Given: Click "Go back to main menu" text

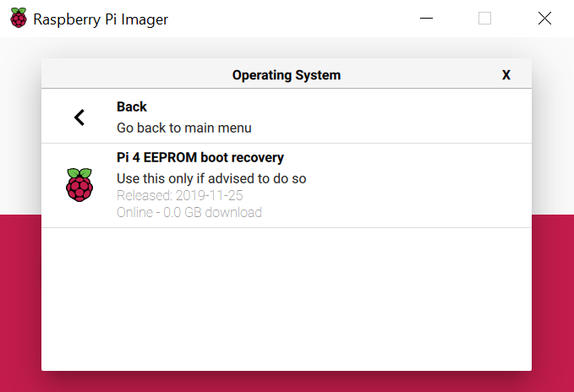Looking at the screenshot, I should click(184, 128).
